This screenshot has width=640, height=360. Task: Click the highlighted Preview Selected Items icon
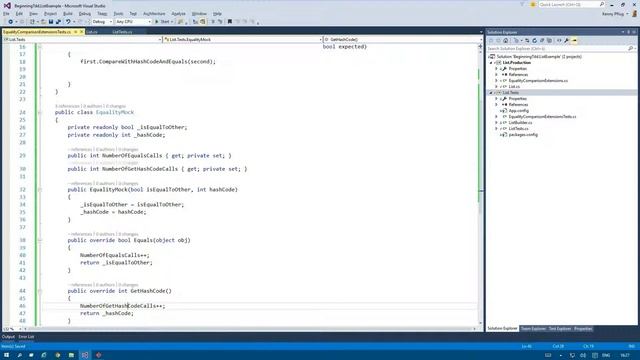point(574,40)
